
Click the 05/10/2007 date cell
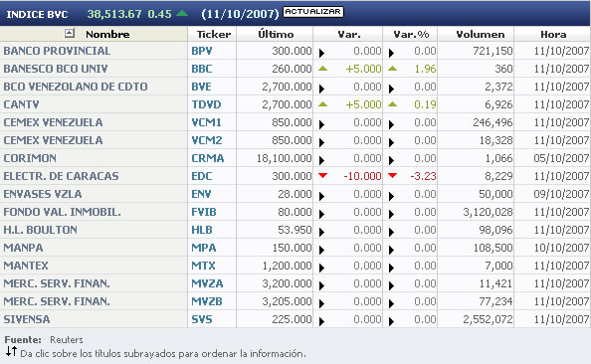point(561,158)
